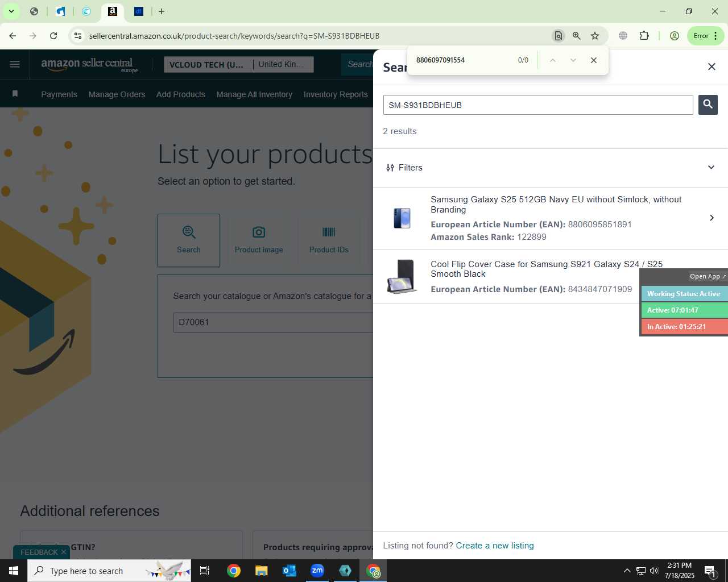Screen dimensions: 728x582
Task: Go to next find-in-page match
Action: [x=573, y=60]
